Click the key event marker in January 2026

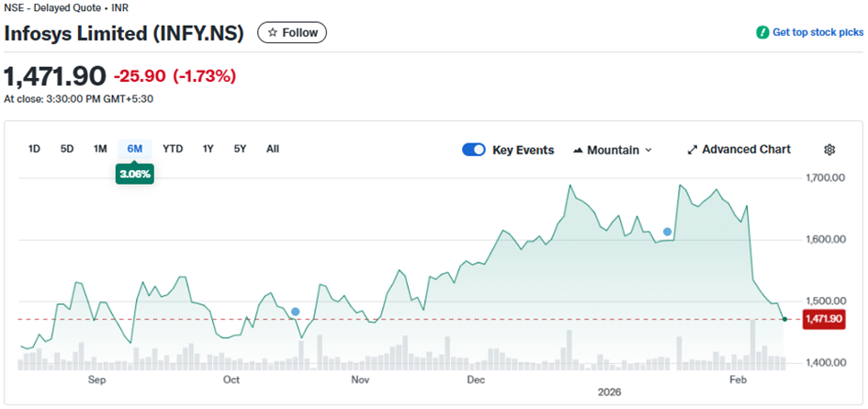(x=668, y=232)
